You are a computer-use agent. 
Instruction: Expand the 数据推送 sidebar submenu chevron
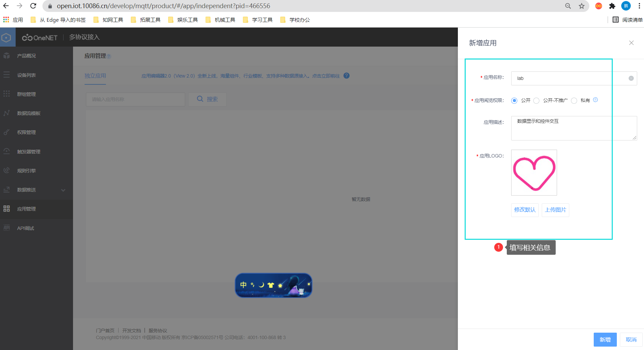pos(63,190)
